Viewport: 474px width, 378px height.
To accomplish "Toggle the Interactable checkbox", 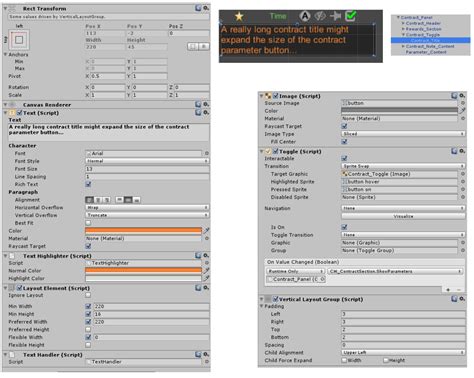I will 344,158.
